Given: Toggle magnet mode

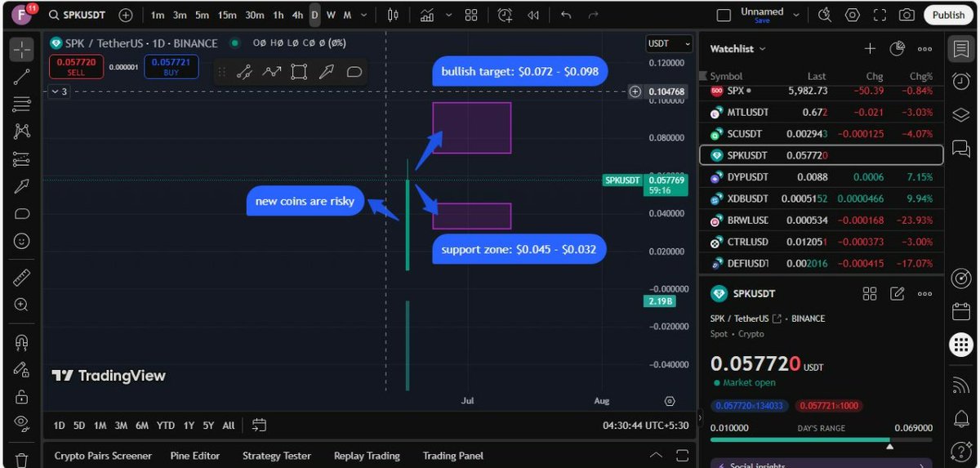Looking at the screenshot, I should point(22,341).
